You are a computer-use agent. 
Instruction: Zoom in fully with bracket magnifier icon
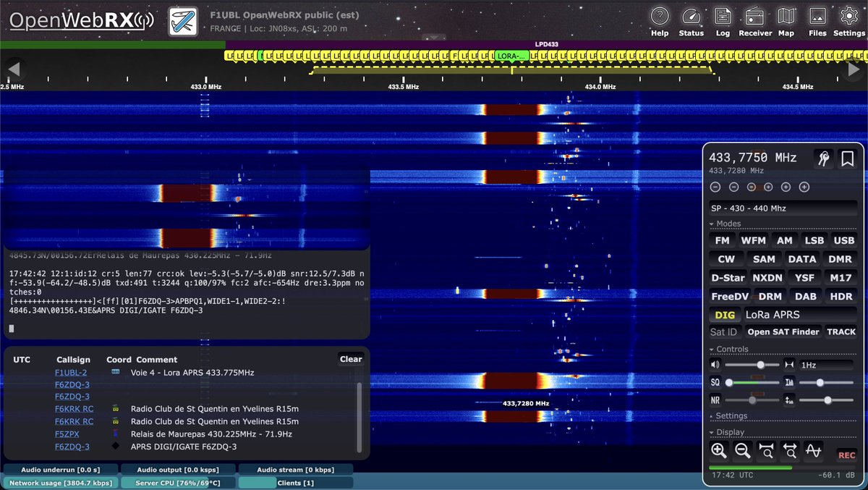pos(766,451)
